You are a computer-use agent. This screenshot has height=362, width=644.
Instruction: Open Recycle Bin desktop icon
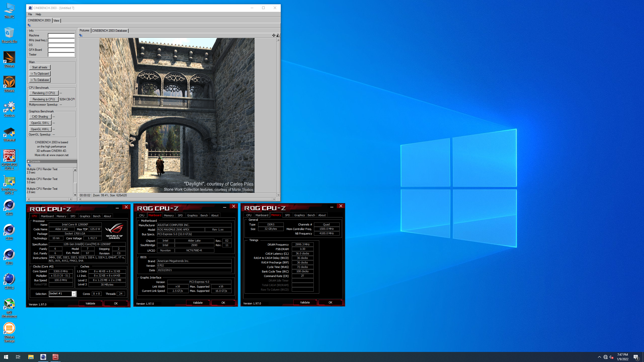[x=9, y=35]
